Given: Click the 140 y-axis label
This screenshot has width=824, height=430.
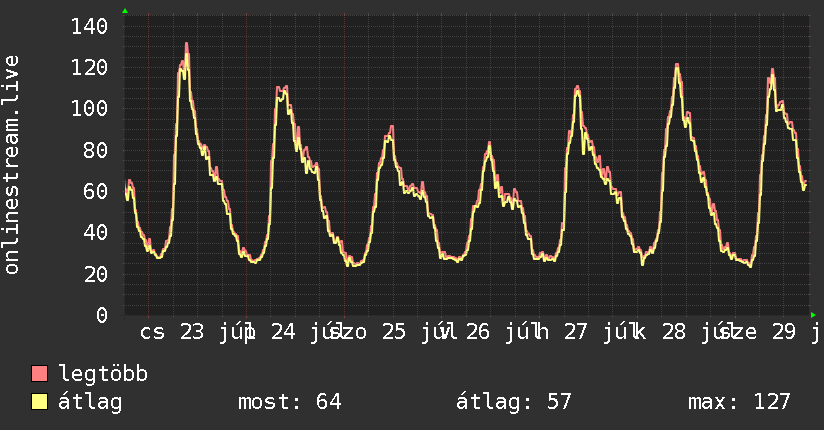Looking at the screenshot, I should point(90,26).
